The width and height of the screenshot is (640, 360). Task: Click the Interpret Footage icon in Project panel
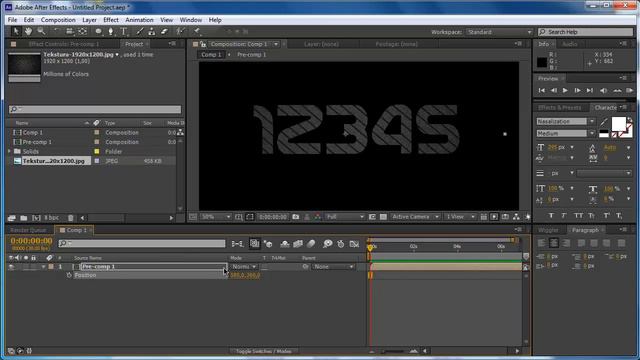click(x=11, y=218)
